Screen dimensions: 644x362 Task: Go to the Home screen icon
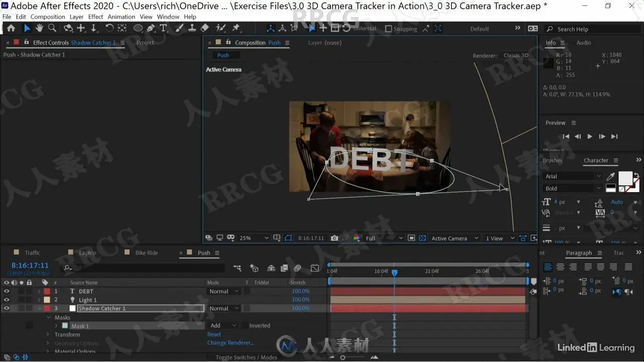(x=11, y=29)
